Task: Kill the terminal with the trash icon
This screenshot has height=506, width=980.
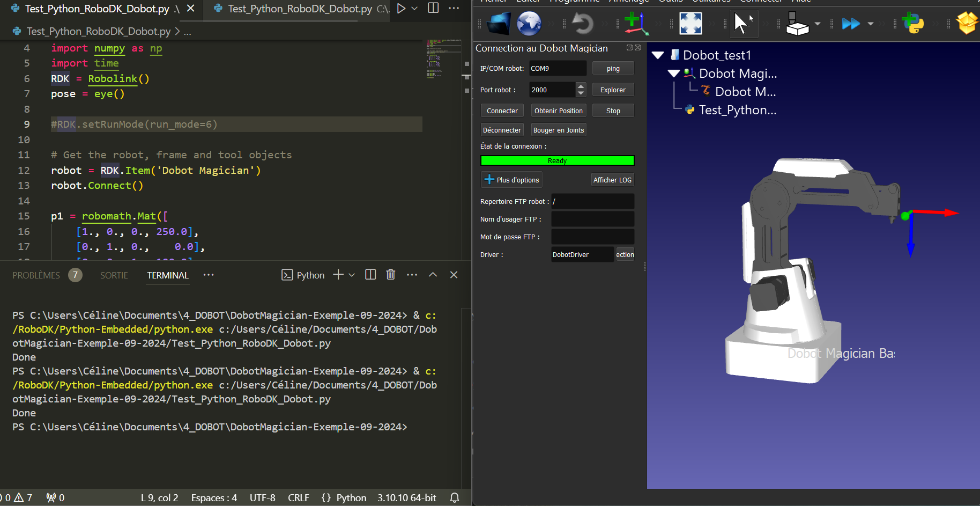Action: click(x=391, y=275)
